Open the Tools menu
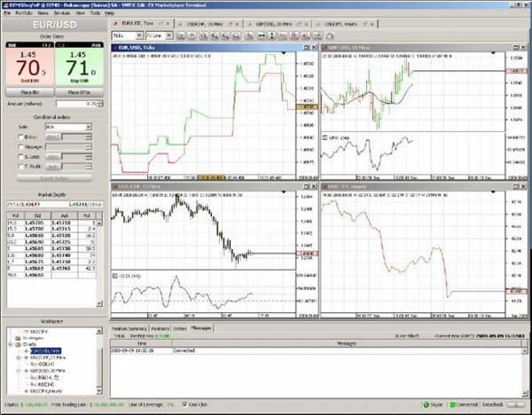The width and height of the screenshot is (532, 415). [x=95, y=13]
